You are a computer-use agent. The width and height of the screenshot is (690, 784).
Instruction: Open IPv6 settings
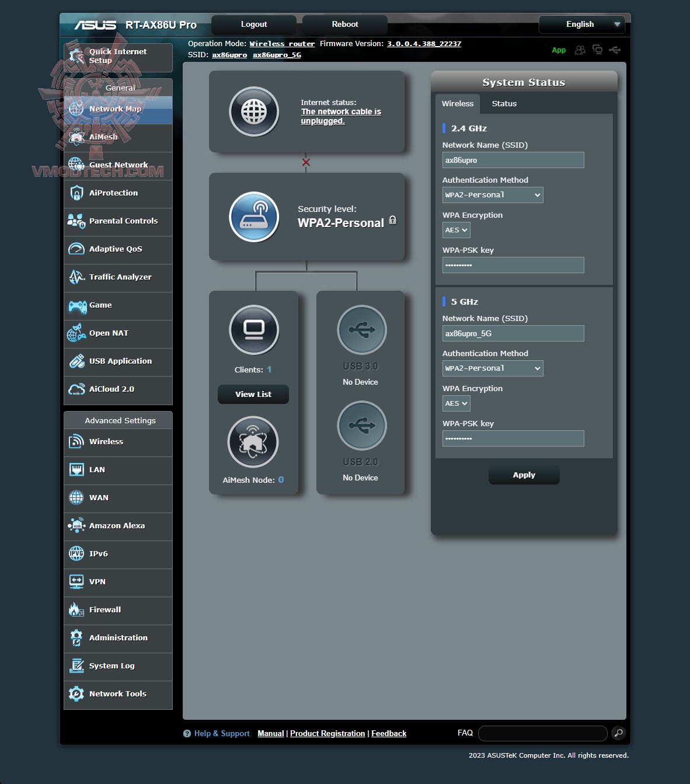[x=118, y=554]
